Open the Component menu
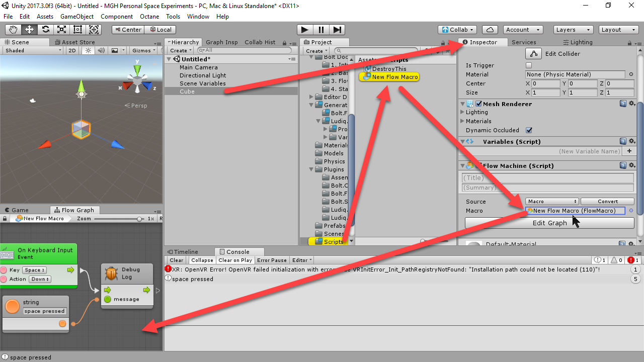The image size is (644, 362). click(x=117, y=17)
